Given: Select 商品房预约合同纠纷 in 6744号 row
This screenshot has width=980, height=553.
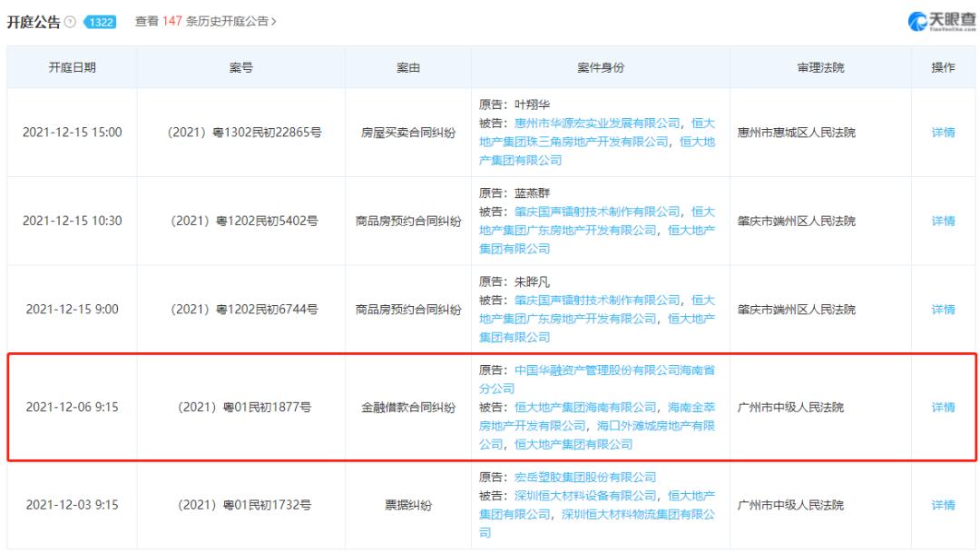Looking at the screenshot, I should tap(408, 310).
